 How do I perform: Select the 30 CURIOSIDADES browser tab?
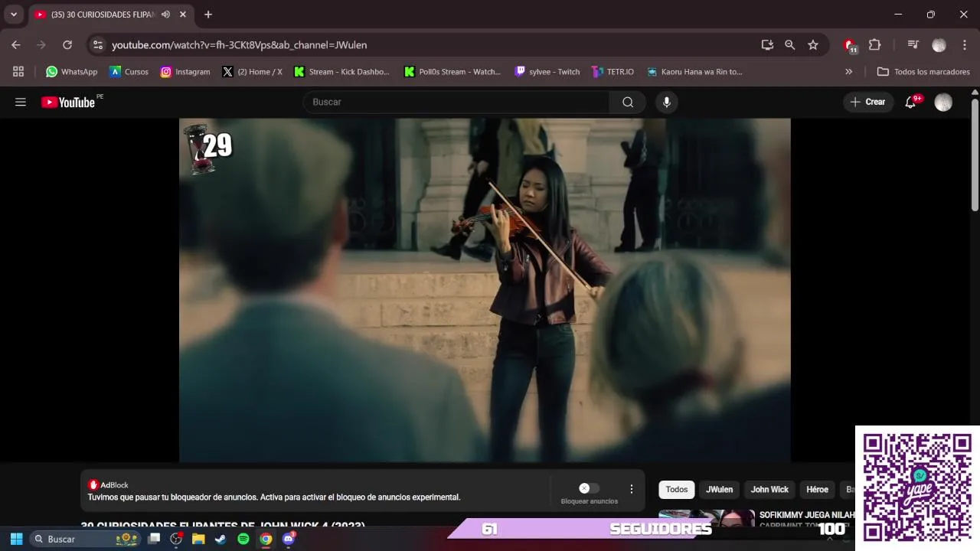[x=110, y=15]
